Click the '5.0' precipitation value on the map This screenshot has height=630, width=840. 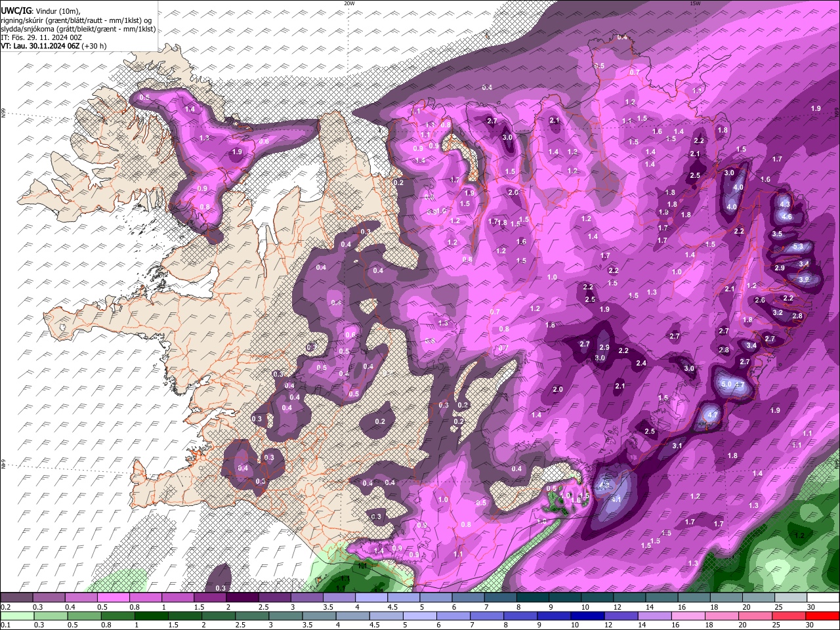(x=726, y=384)
